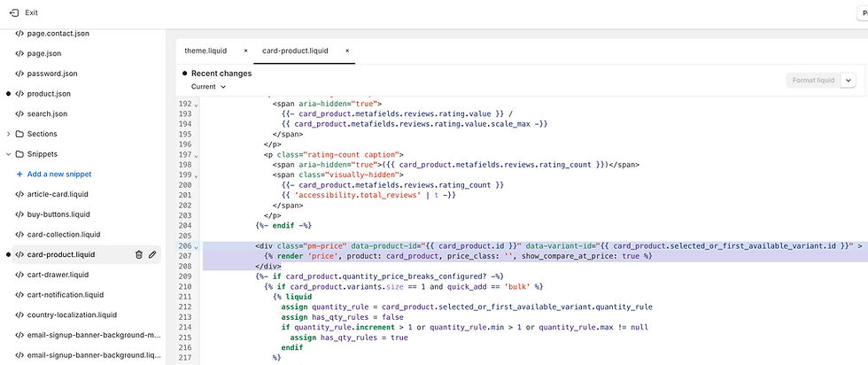
Task: Open article-card.liquid snippet
Action: coord(58,194)
